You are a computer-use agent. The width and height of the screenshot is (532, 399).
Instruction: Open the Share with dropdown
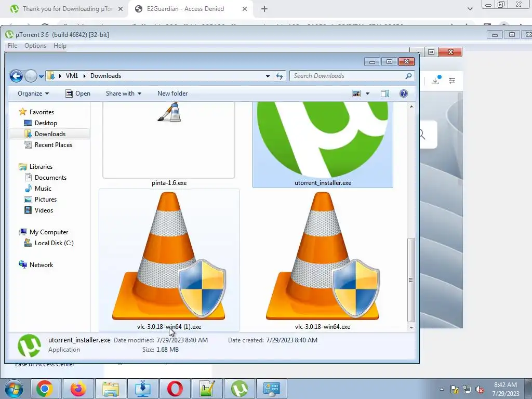point(124,94)
